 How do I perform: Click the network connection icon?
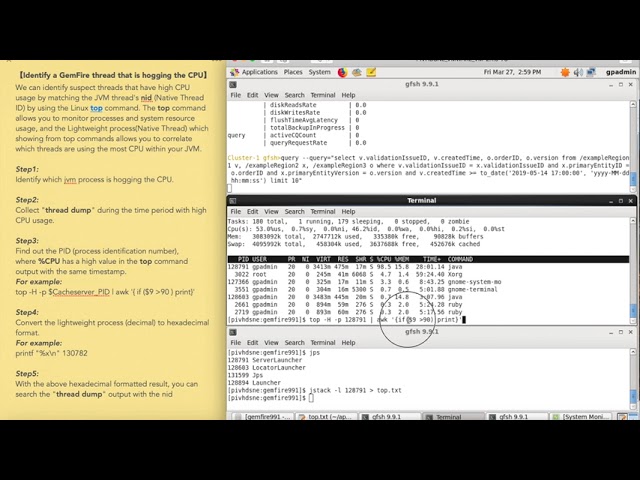pos(591,72)
